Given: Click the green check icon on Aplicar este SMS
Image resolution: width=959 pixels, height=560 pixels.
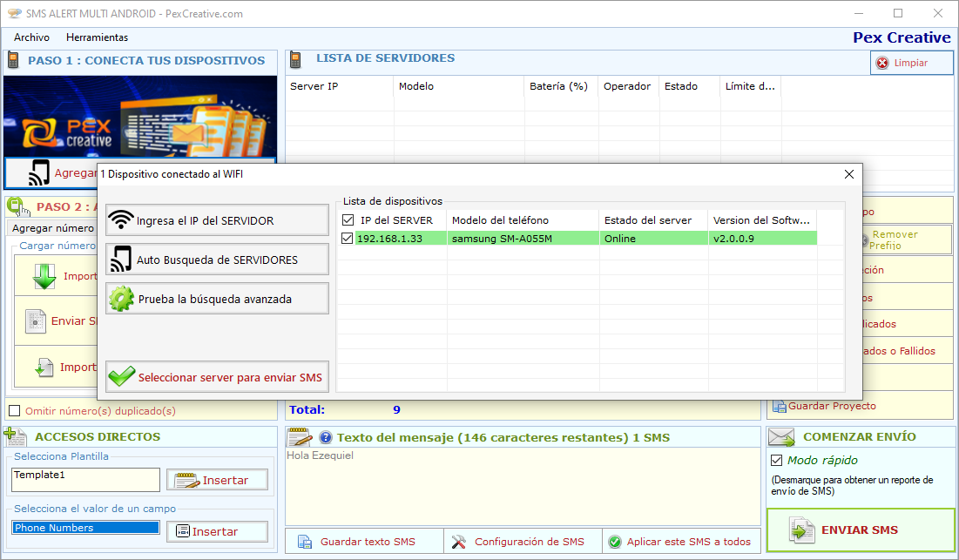Looking at the screenshot, I should tap(615, 542).
